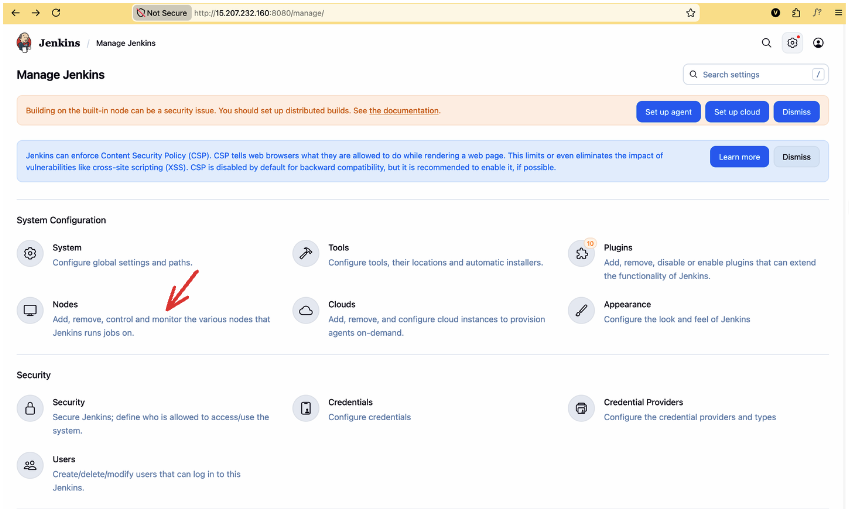Click the Credential Providers icon
Image resolution: width=849 pixels, height=514 pixels.
coord(582,408)
